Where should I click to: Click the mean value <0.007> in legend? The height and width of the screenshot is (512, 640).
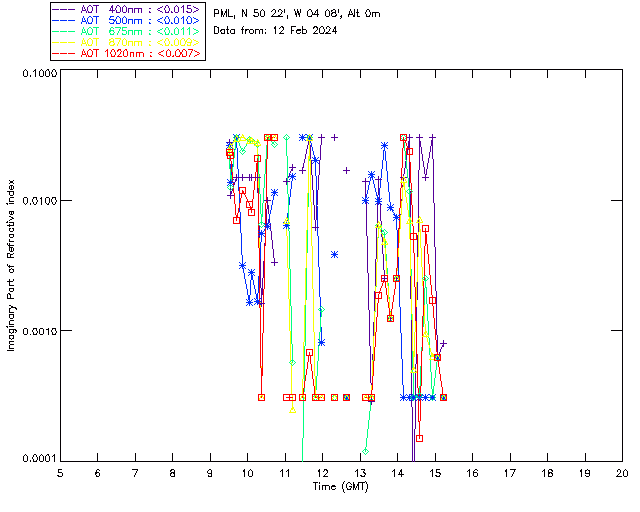(x=178, y=53)
